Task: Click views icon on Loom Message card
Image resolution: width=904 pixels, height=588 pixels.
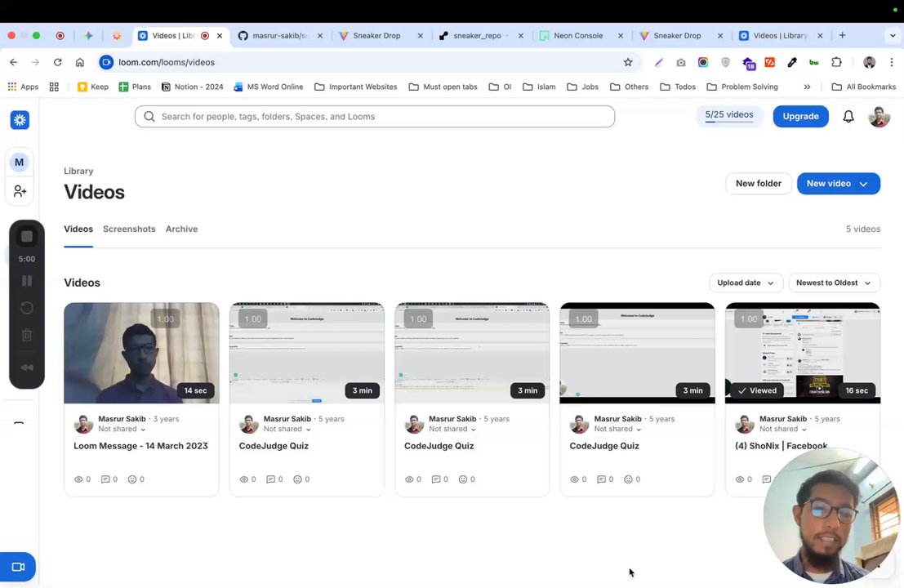Action: pos(78,479)
